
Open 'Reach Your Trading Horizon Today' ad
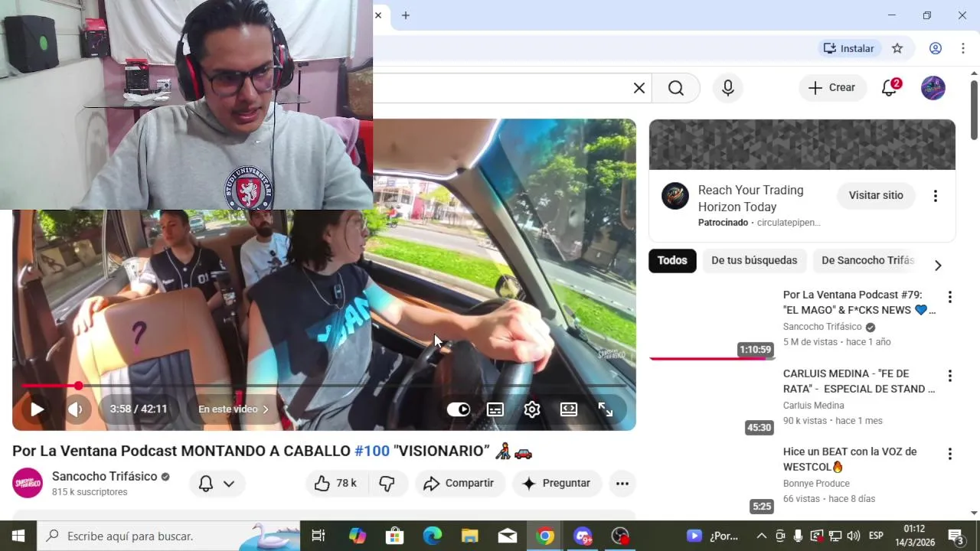750,198
